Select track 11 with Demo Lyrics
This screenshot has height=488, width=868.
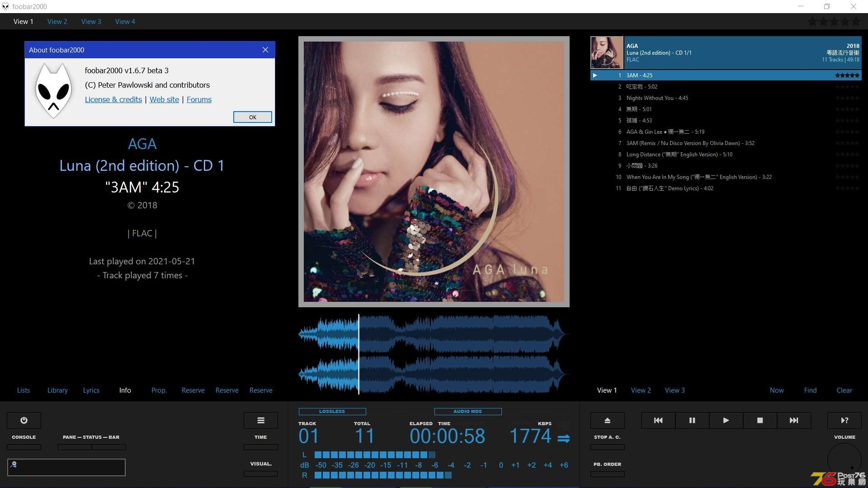(726, 188)
